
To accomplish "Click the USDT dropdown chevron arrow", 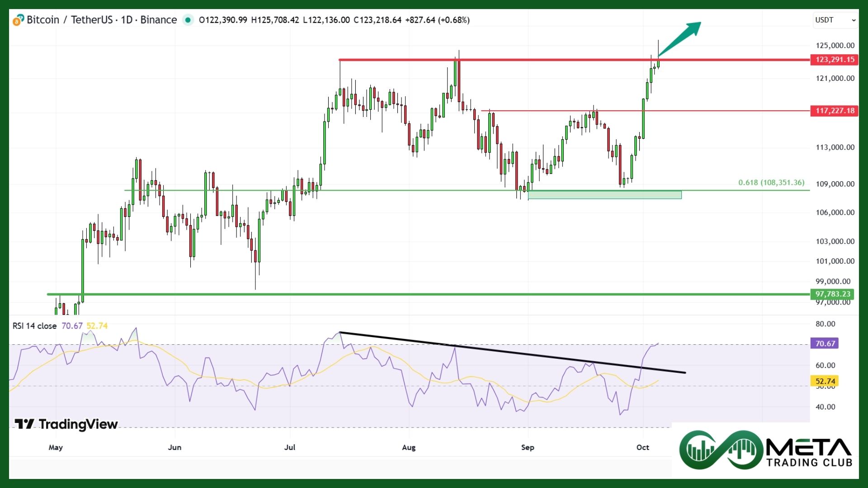I will pyautogui.click(x=853, y=20).
